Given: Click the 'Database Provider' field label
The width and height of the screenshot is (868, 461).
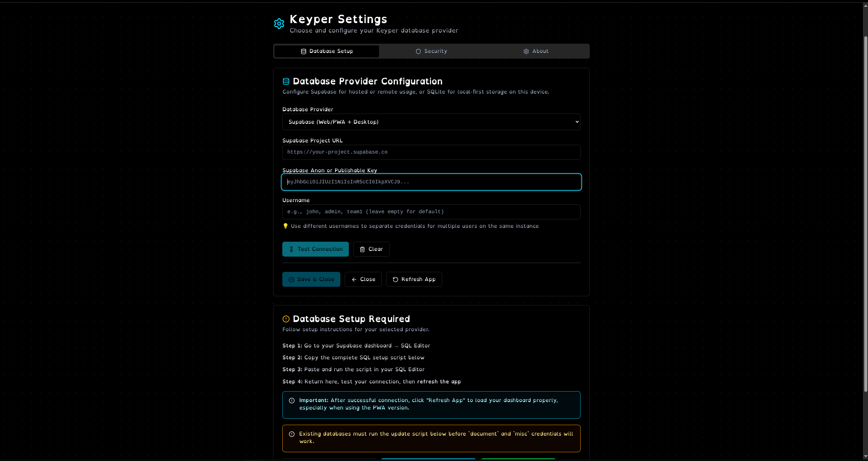Looking at the screenshot, I should click(308, 109).
